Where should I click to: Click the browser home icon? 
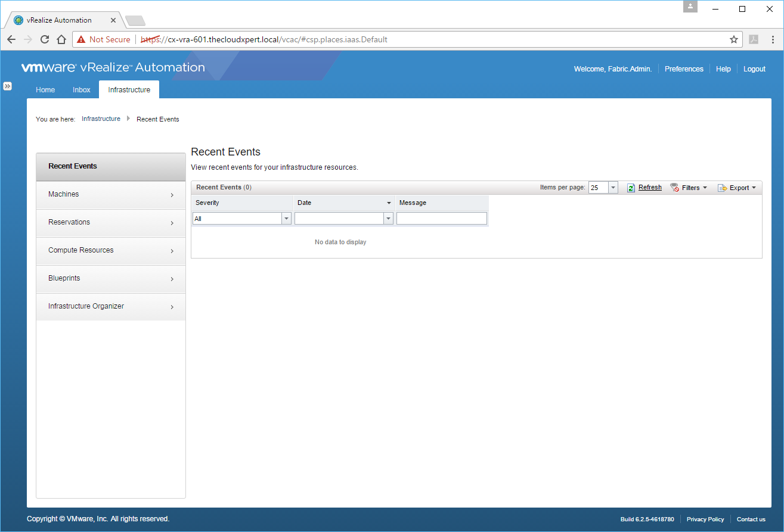pyautogui.click(x=61, y=39)
